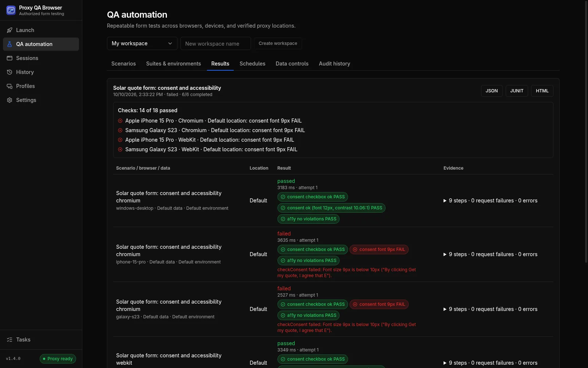588x368 pixels.
Task: Open the Data controls tab
Action: click(x=292, y=64)
